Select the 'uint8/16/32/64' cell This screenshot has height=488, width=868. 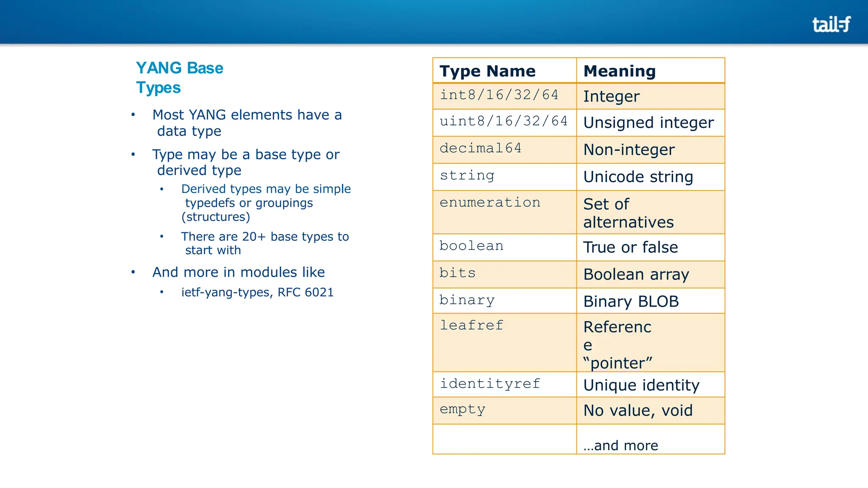point(504,123)
